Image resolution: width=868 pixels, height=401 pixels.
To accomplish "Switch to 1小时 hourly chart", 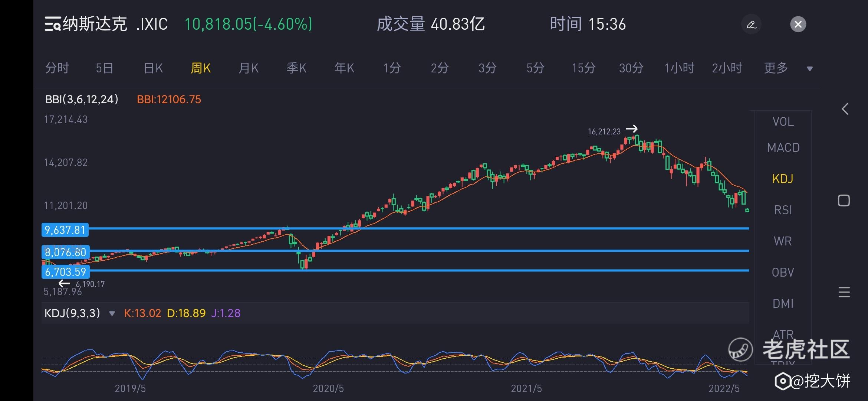I will pos(679,68).
